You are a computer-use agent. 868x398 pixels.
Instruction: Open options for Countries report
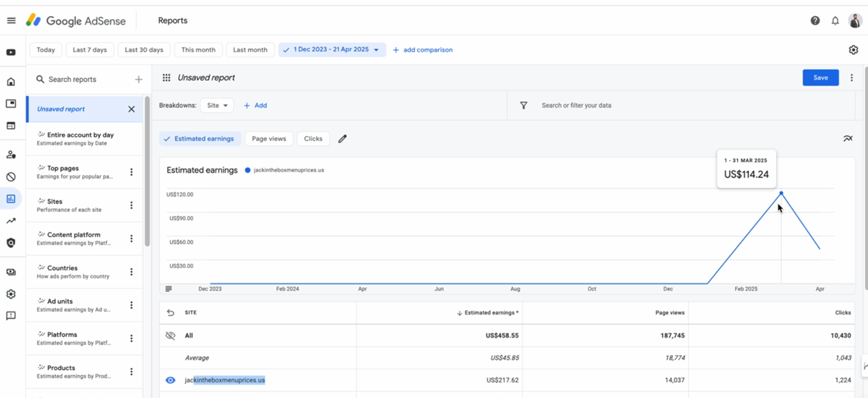pyautogui.click(x=131, y=272)
